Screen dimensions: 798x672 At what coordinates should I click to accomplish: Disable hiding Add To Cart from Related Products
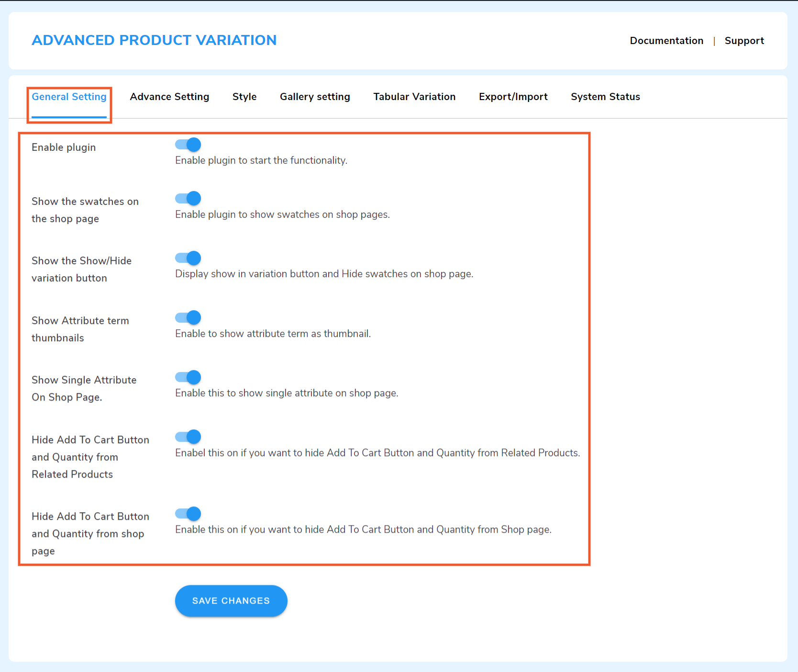pos(188,437)
